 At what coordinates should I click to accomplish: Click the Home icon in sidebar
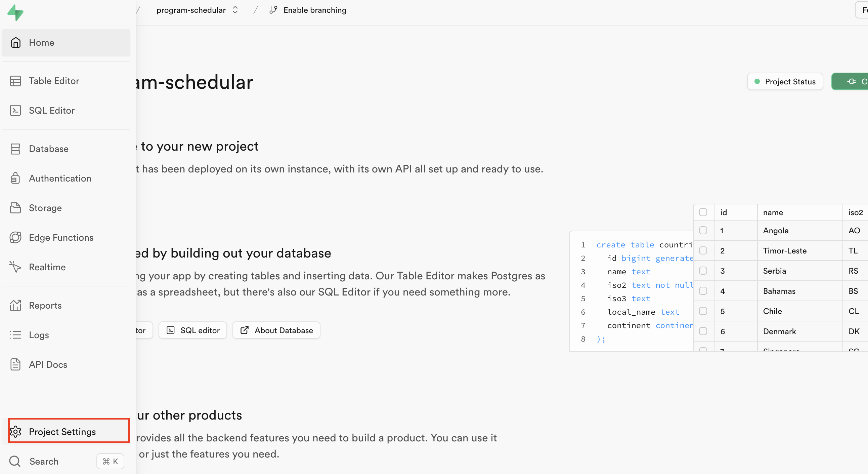[16, 42]
